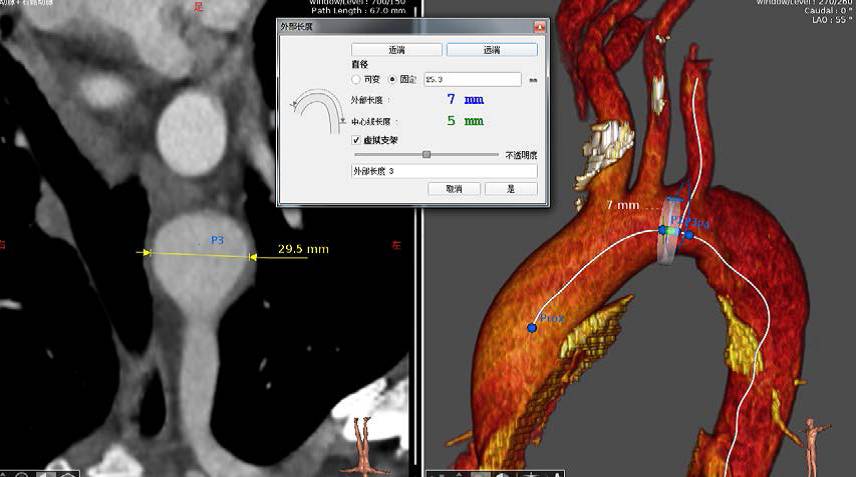Click the name field containing 外部长度 3
Screen dimensions: 856x477
[443, 171]
